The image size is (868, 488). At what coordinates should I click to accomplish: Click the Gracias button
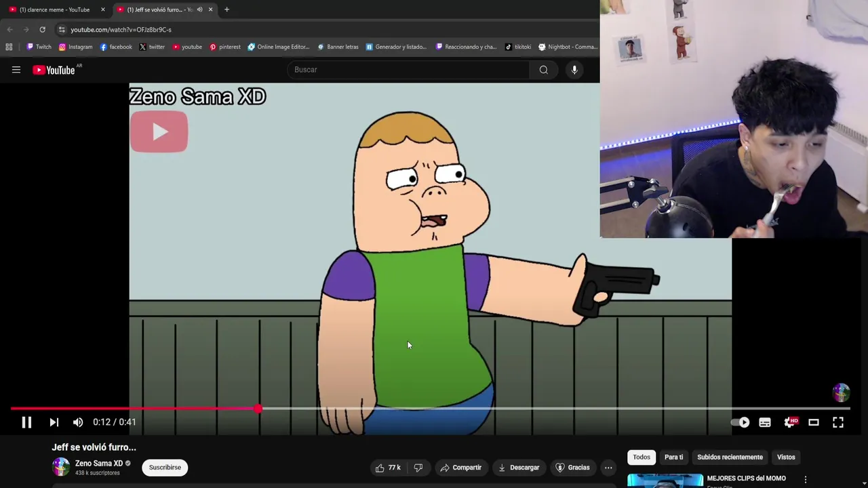pyautogui.click(x=572, y=468)
